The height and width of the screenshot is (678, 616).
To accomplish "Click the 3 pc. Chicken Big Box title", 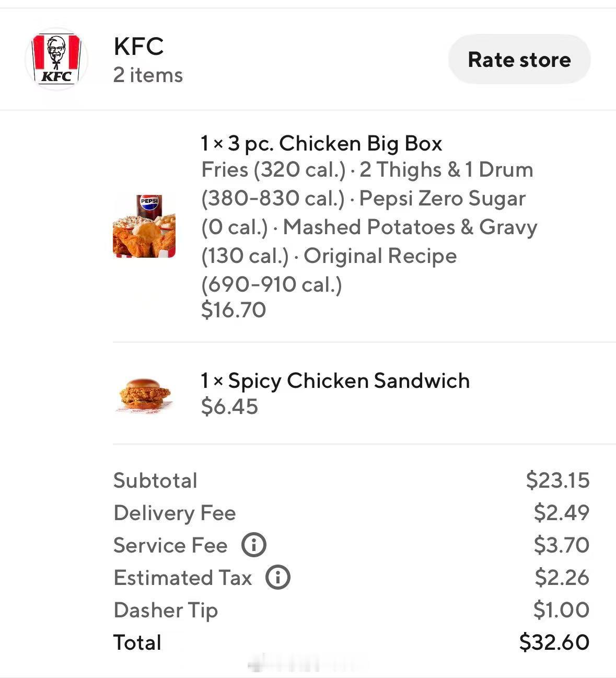I will coord(321,143).
